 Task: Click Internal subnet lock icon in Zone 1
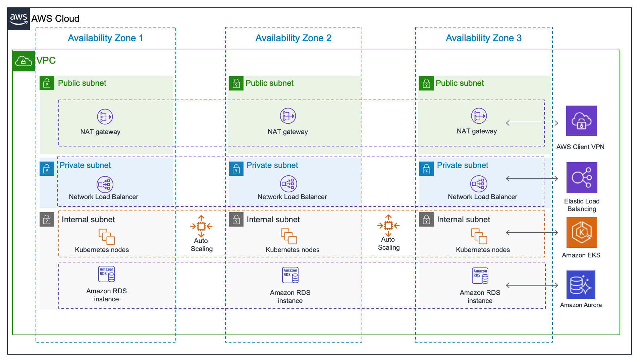47,220
